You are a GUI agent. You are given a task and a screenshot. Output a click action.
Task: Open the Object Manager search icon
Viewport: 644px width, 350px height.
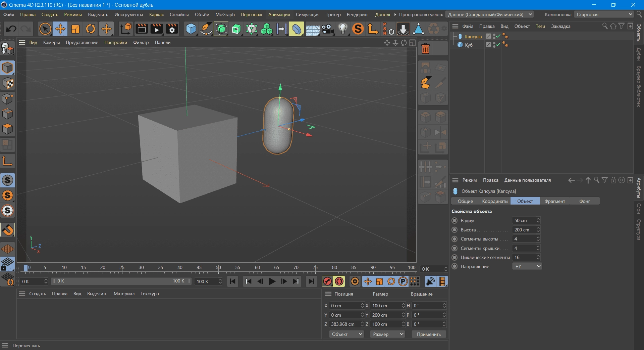(x=605, y=26)
